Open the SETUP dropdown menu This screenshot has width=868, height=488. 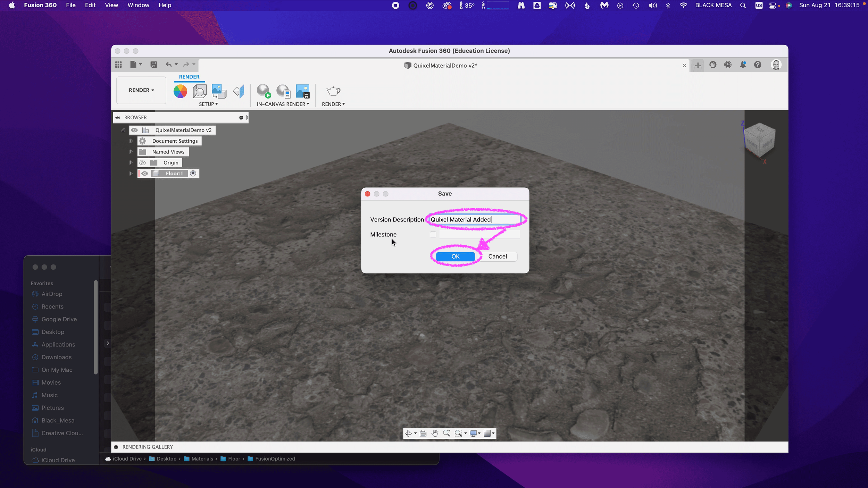tap(208, 104)
